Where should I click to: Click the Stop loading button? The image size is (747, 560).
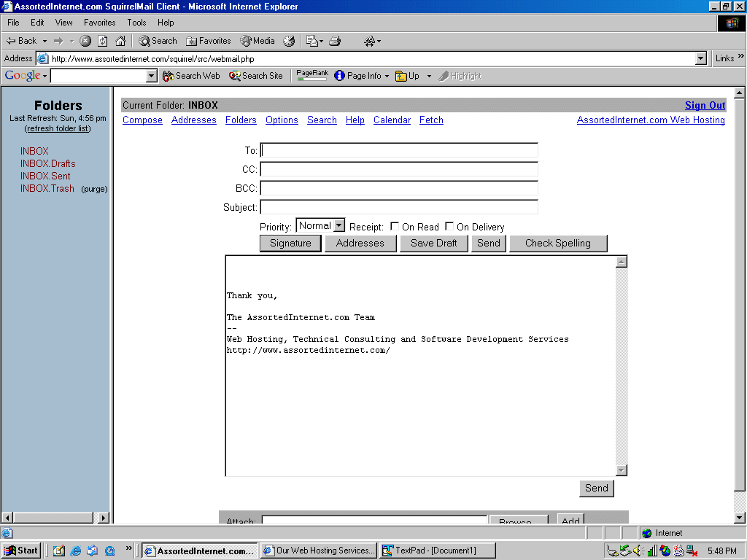85,41
